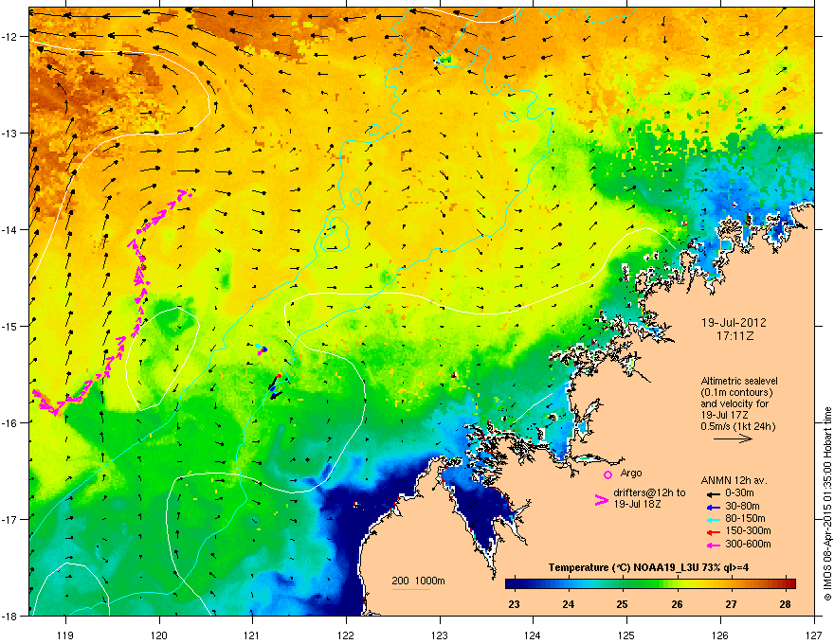
Task: Click the magenta Argo circle legend marker
Action: pyautogui.click(x=607, y=474)
